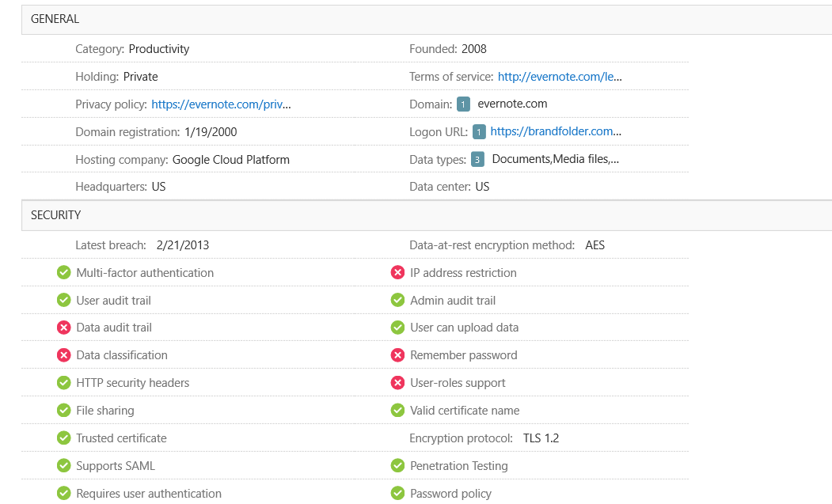Click the red X icon beside IP address restriction

[397, 273]
